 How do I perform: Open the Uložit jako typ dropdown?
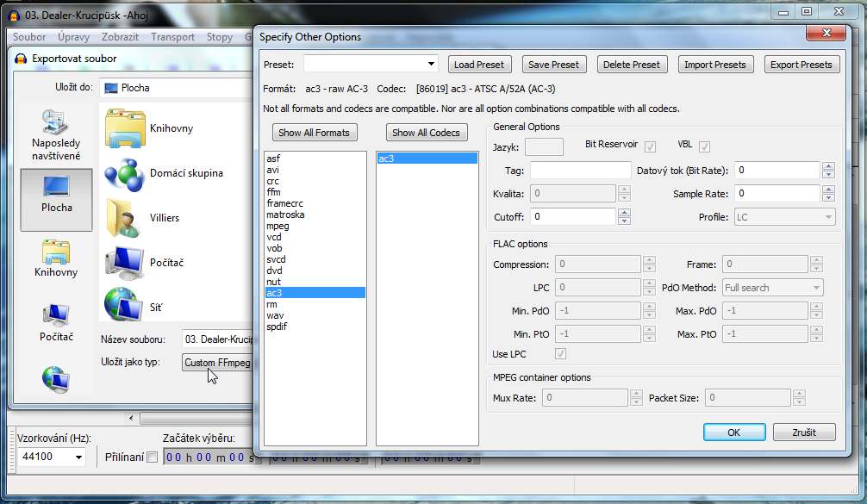point(217,363)
